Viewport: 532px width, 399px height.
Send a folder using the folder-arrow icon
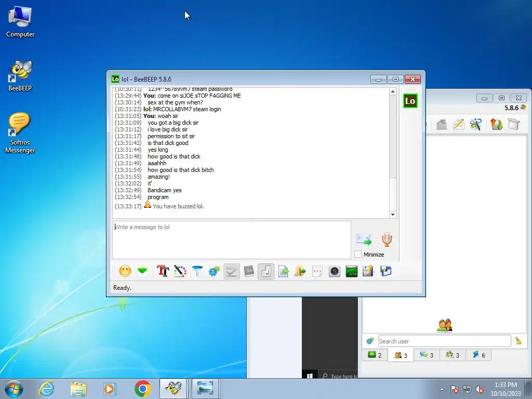tap(300, 271)
